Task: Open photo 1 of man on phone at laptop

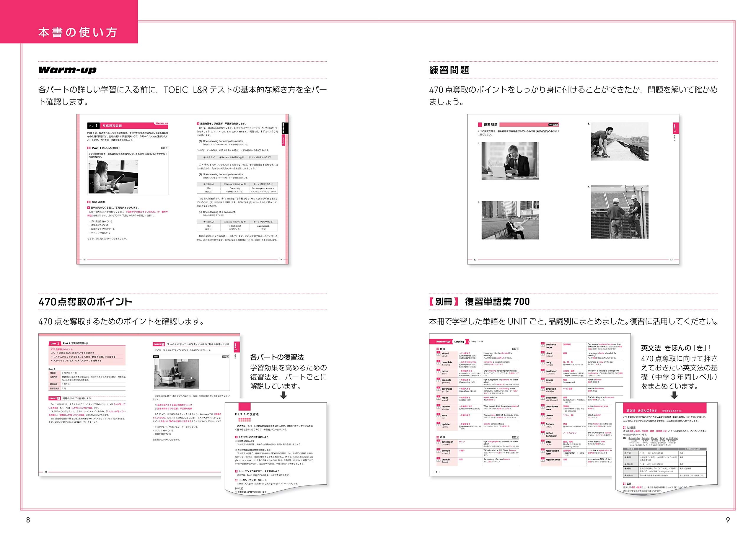Action: [510, 161]
